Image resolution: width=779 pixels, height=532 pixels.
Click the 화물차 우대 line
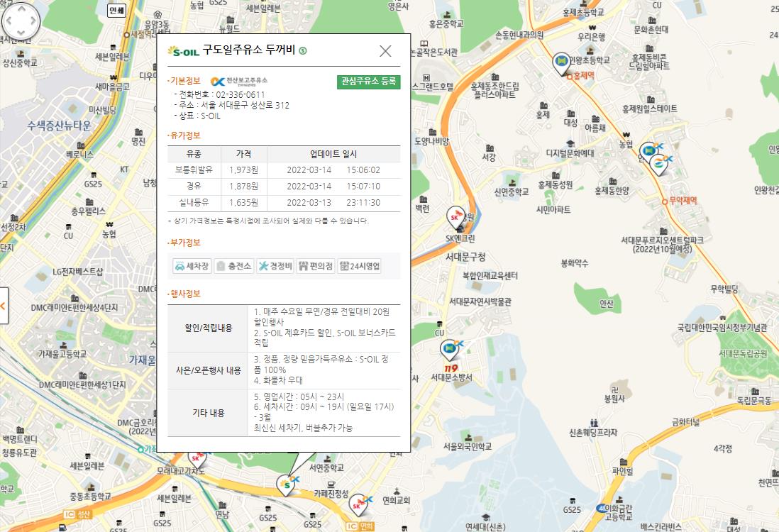pyautogui.click(x=278, y=380)
